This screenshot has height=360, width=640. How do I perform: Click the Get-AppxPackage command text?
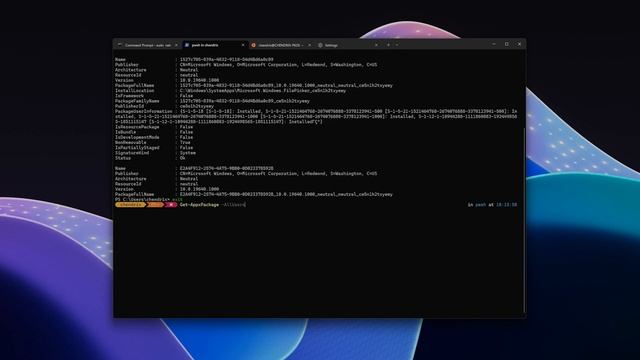pos(199,205)
